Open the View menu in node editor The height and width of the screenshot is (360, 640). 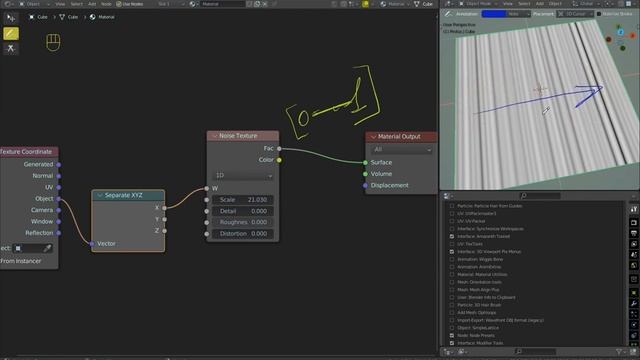60,4
